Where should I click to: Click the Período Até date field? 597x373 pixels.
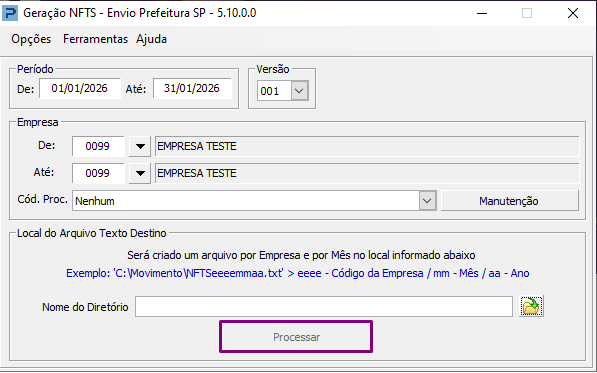[192, 89]
